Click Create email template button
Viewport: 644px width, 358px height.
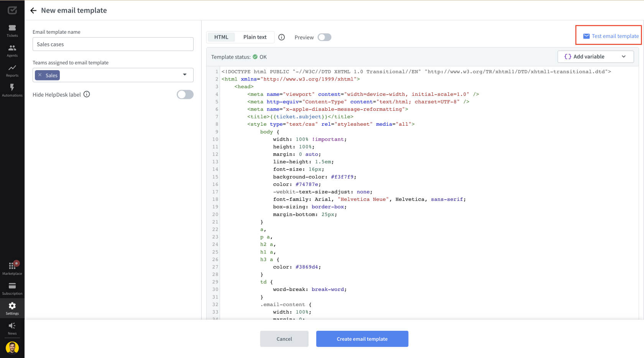coord(362,339)
